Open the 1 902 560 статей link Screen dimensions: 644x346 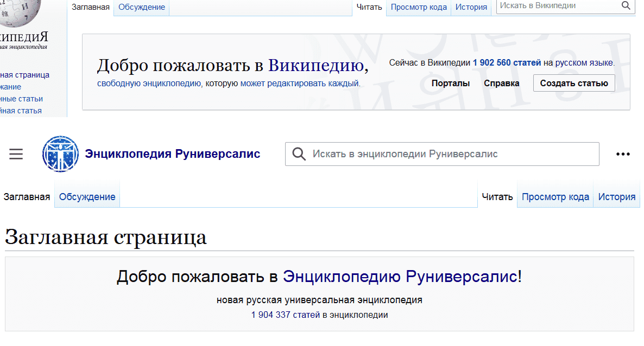tap(506, 62)
